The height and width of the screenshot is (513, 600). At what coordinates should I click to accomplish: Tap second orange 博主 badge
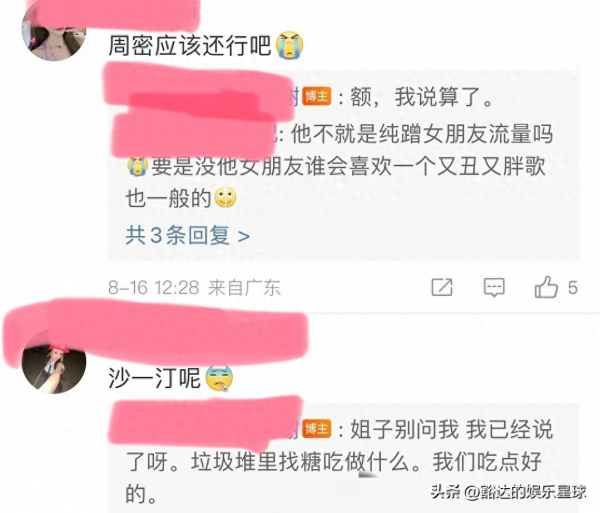coord(317,429)
